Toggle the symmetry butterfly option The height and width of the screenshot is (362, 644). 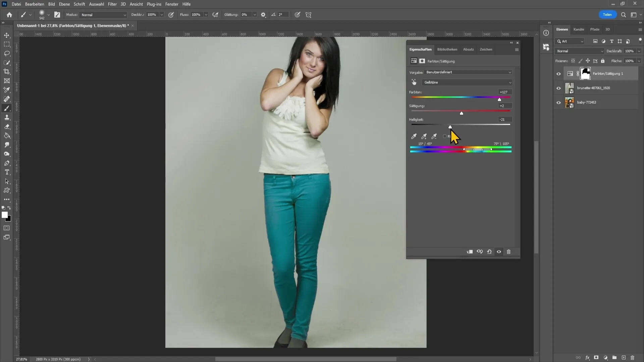tap(309, 15)
